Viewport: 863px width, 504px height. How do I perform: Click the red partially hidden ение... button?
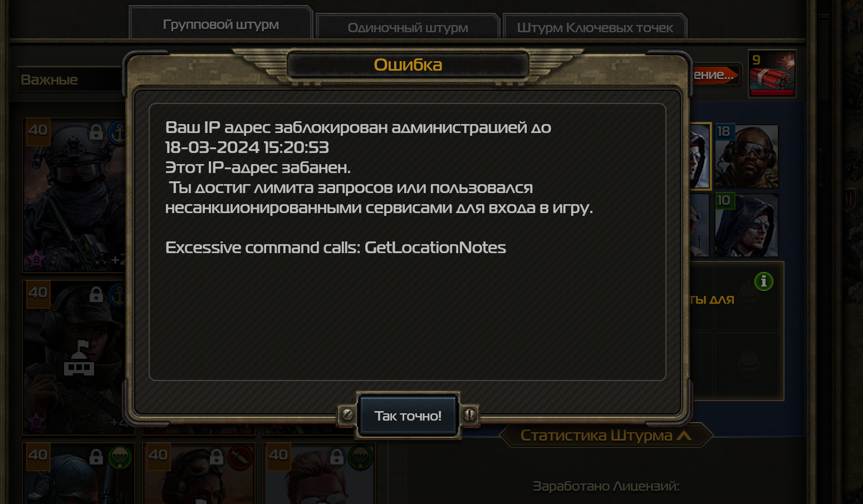[715, 75]
